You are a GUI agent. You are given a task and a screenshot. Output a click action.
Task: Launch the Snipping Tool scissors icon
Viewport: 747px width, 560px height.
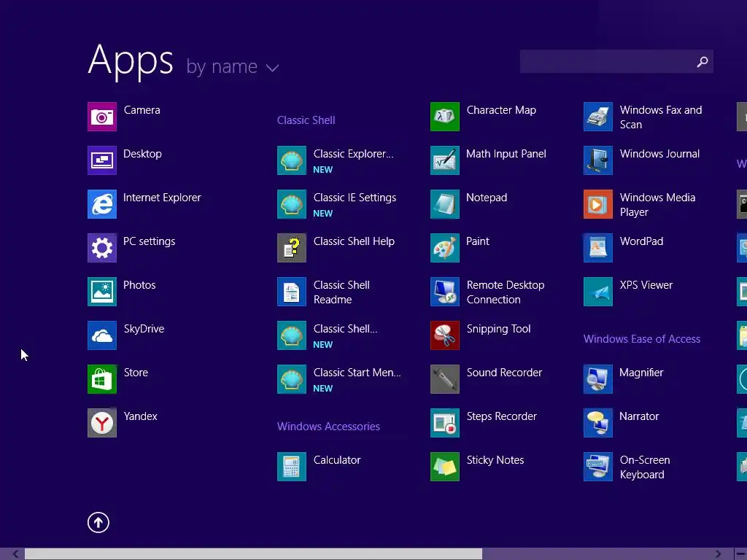pos(445,335)
